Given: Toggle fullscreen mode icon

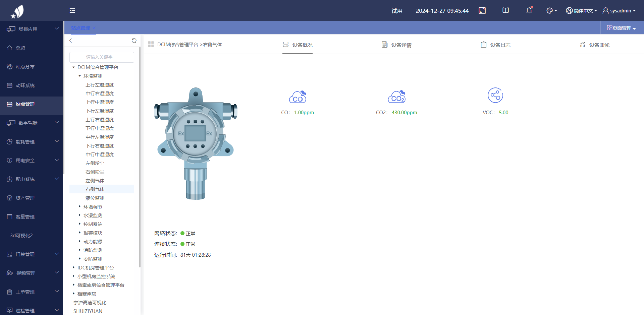Looking at the screenshot, I should [x=482, y=11].
